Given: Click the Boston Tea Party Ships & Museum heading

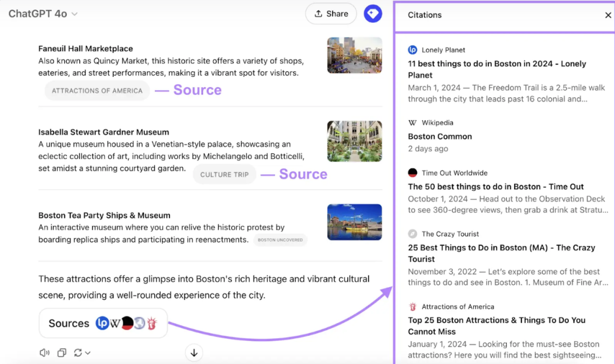Looking at the screenshot, I should point(105,216).
